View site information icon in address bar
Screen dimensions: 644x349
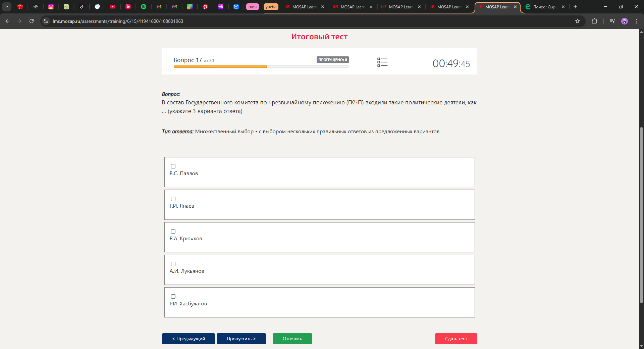[46, 21]
